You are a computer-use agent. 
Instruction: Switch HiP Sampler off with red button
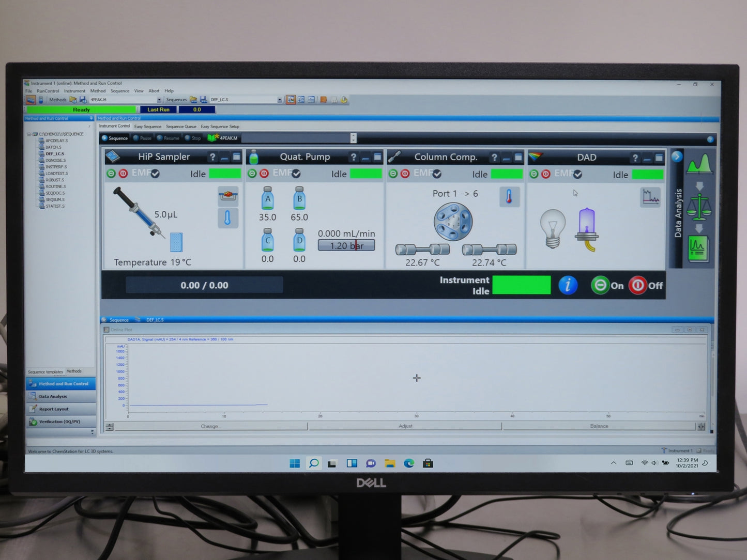coord(123,174)
